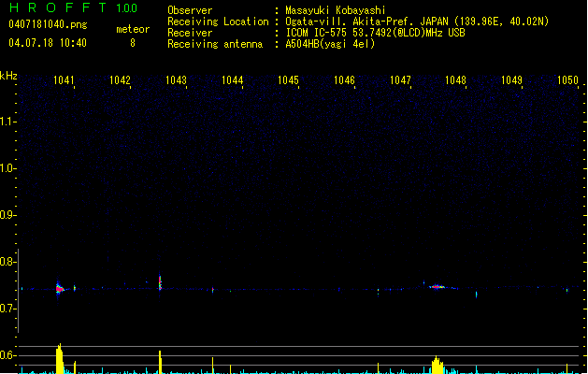
Task: Click the 1042 time axis marker
Action: click(x=120, y=80)
